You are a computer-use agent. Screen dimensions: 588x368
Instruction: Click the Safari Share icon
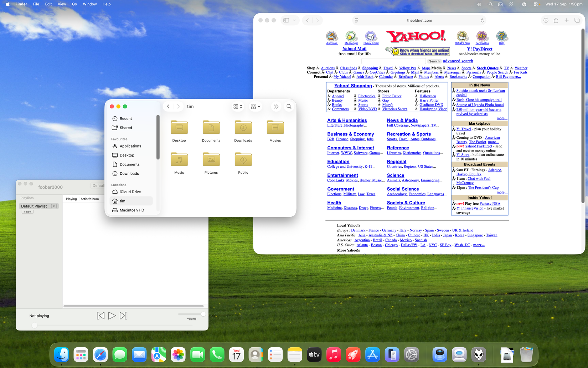[x=556, y=20]
